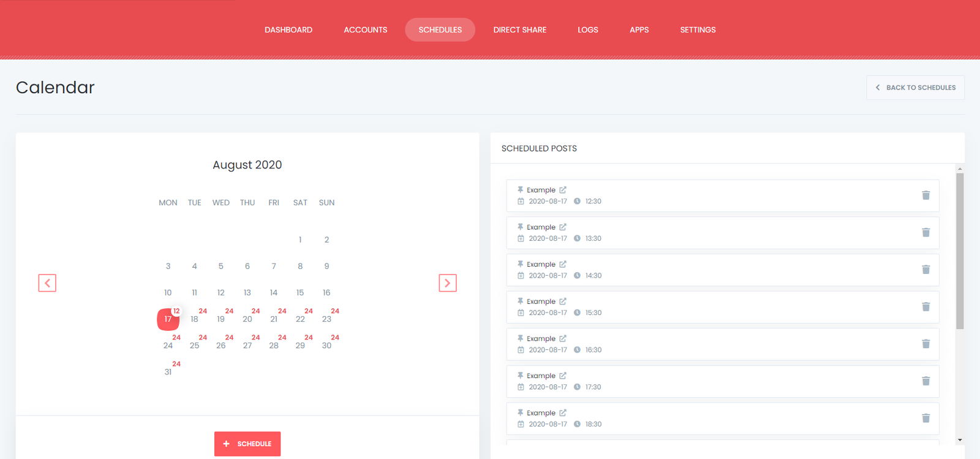Image resolution: width=980 pixels, height=459 pixels.
Task: Delete the post scheduled at 14:30
Action: tap(925, 270)
